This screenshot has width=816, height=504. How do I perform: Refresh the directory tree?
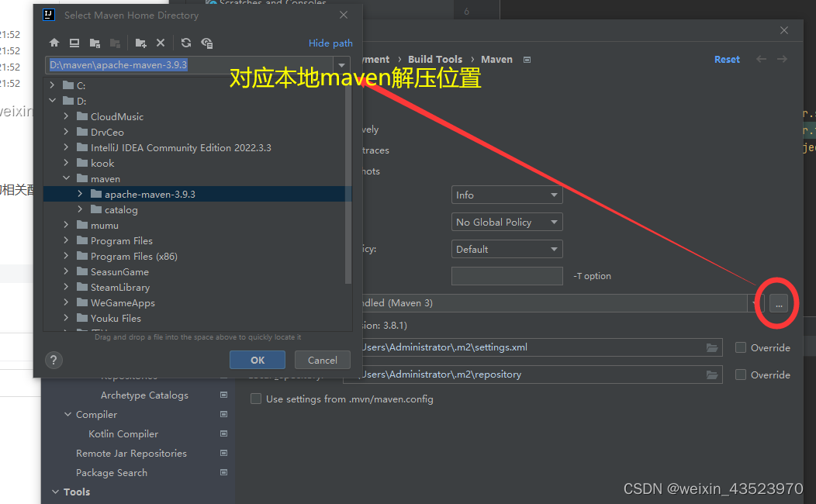(x=186, y=43)
